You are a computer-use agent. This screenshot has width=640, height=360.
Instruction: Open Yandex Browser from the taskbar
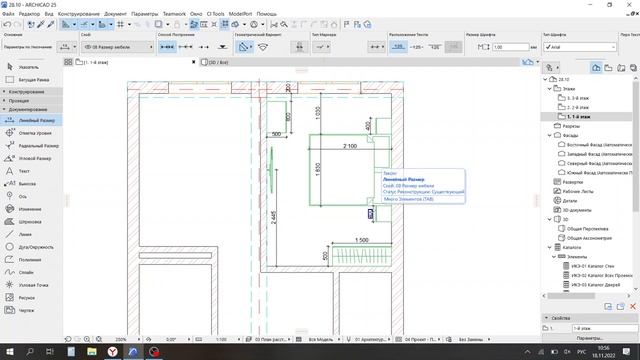point(112,351)
